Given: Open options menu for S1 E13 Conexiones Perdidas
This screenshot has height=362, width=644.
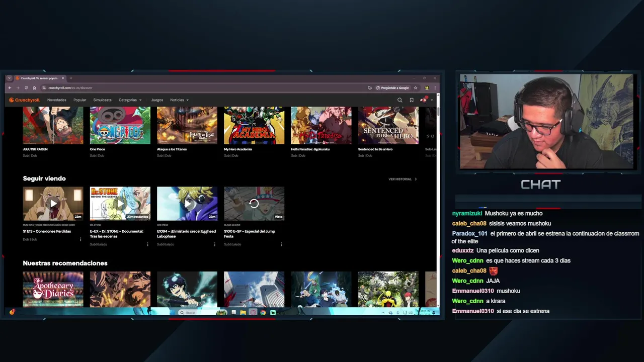Looking at the screenshot, I should (x=80, y=239).
